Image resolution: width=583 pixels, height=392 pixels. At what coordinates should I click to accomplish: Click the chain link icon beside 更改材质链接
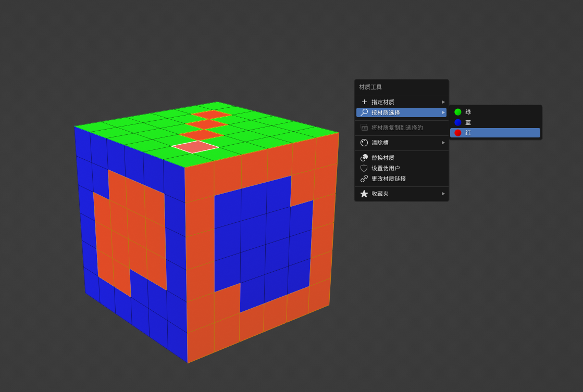pos(364,179)
